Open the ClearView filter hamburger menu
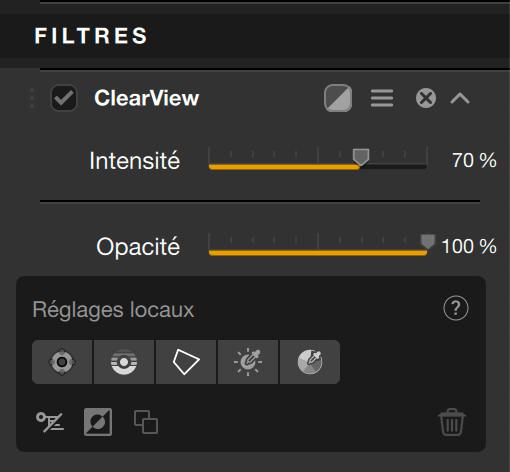The image size is (510, 472). tap(382, 98)
